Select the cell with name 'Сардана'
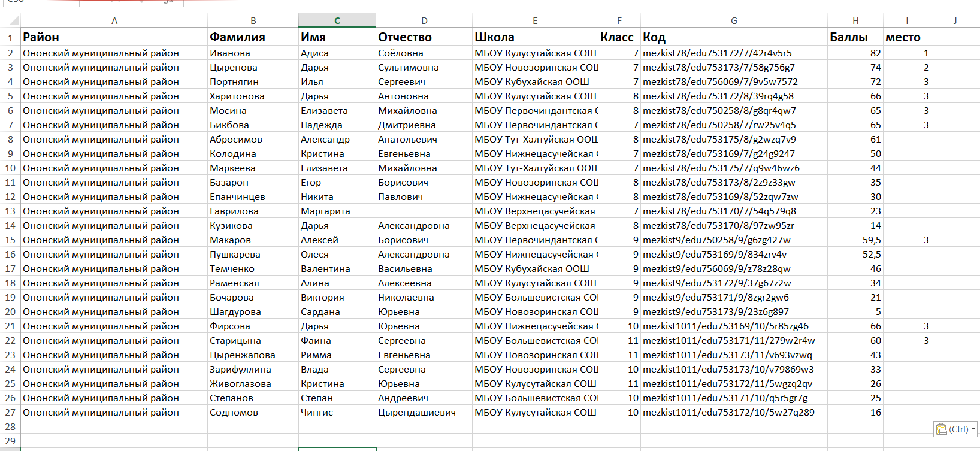 point(337,311)
